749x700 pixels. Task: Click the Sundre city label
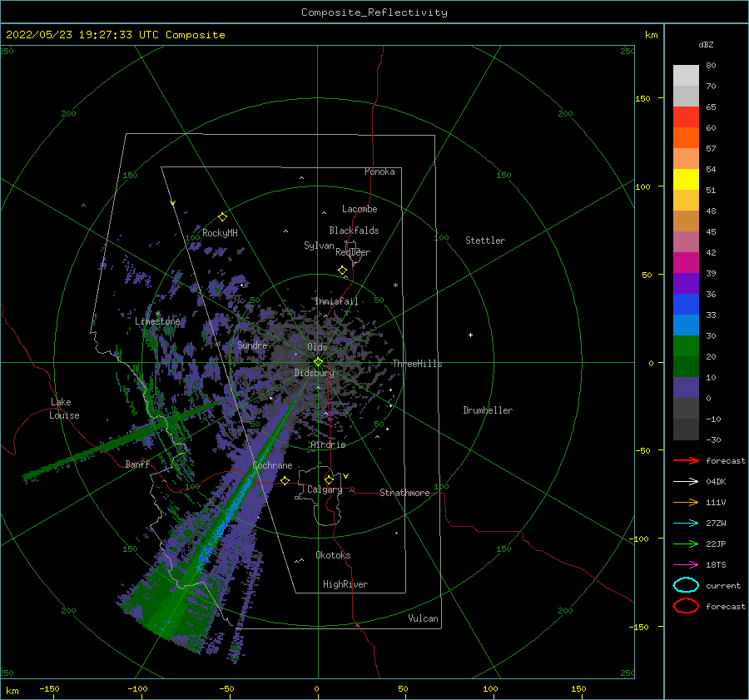click(x=252, y=345)
